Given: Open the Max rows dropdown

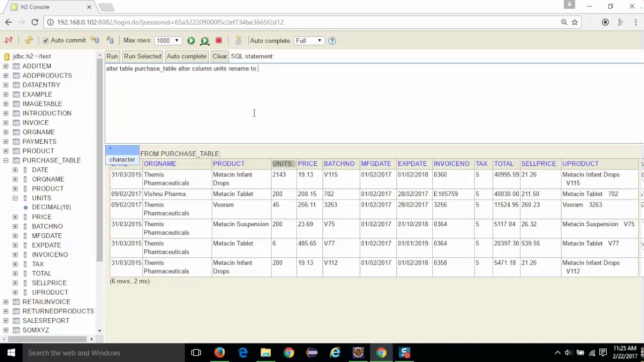Looking at the screenshot, I should [168, 41].
